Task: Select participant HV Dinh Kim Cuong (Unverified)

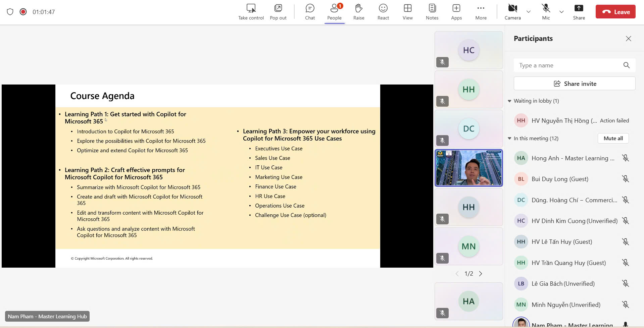Action: coord(575,221)
